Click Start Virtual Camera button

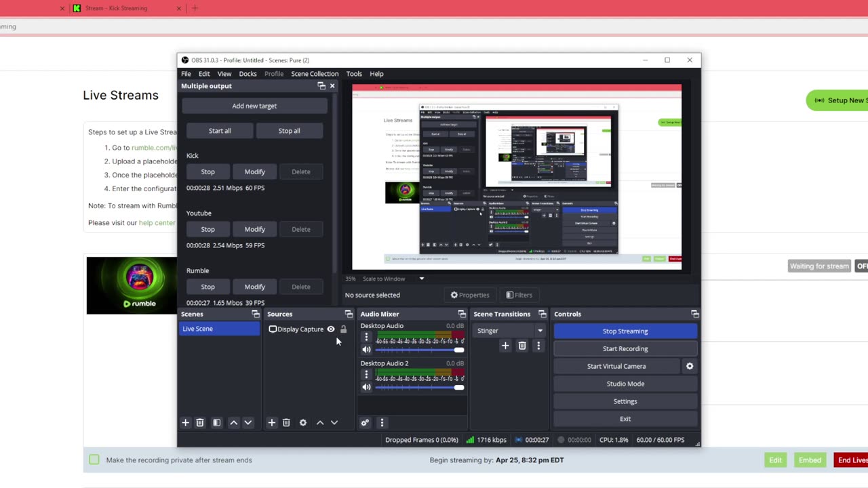[616, 366]
